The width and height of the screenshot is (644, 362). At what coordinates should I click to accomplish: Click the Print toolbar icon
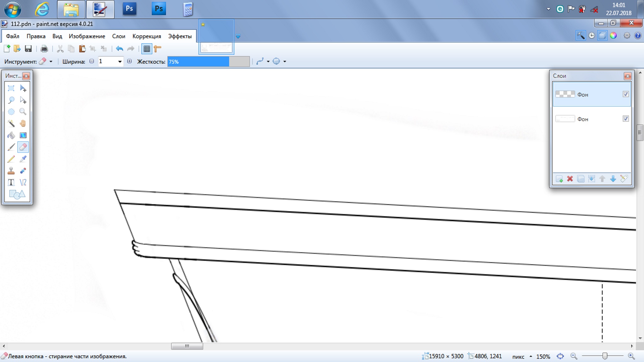[x=44, y=48]
